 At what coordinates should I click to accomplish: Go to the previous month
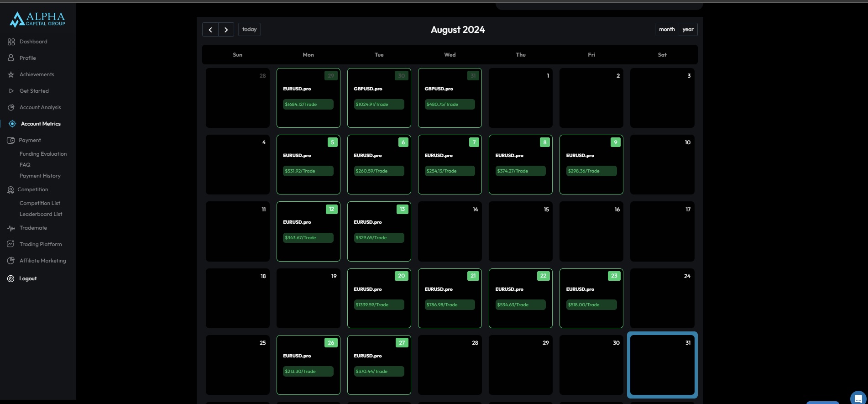(210, 30)
